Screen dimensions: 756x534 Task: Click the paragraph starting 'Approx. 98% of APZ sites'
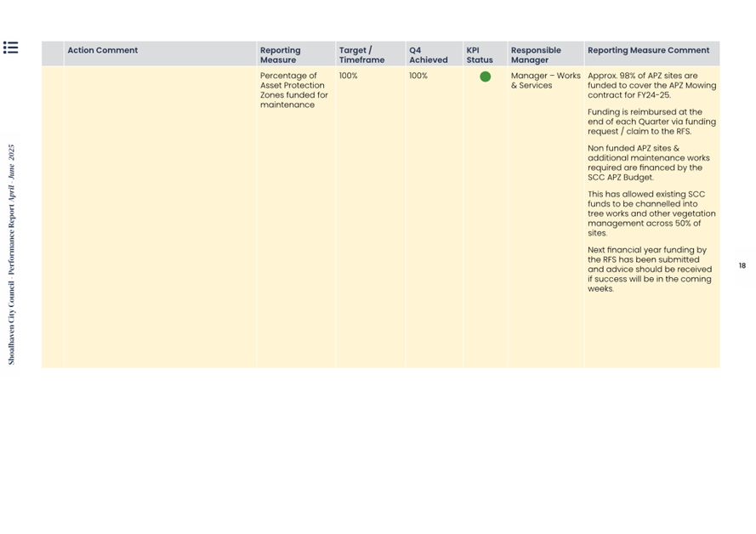click(651, 85)
